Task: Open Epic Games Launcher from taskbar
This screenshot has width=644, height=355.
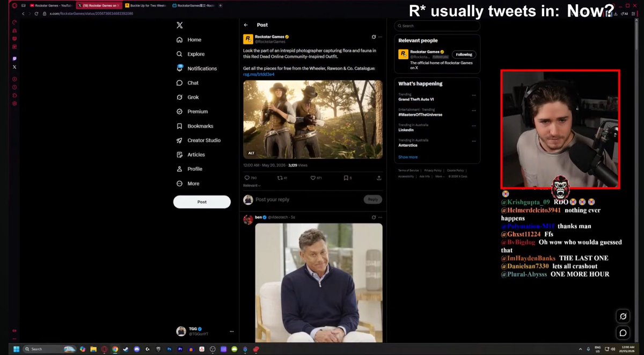Action: pyautogui.click(x=158, y=349)
